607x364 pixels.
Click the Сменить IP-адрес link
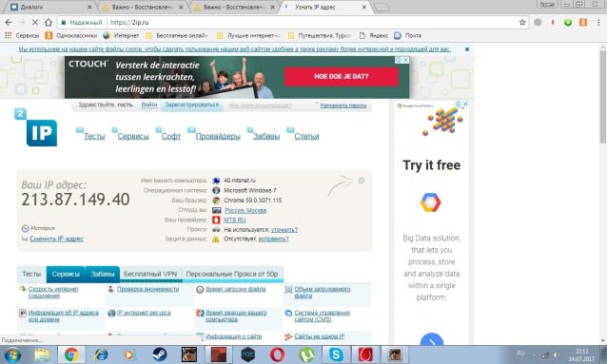tap(56, 239)
